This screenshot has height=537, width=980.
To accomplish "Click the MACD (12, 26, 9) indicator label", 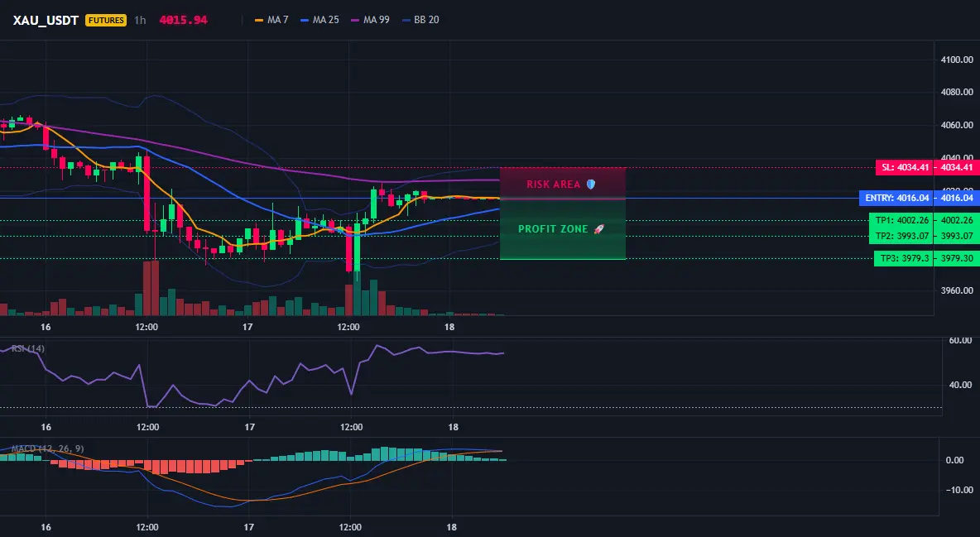I will [x=47, y=448].
